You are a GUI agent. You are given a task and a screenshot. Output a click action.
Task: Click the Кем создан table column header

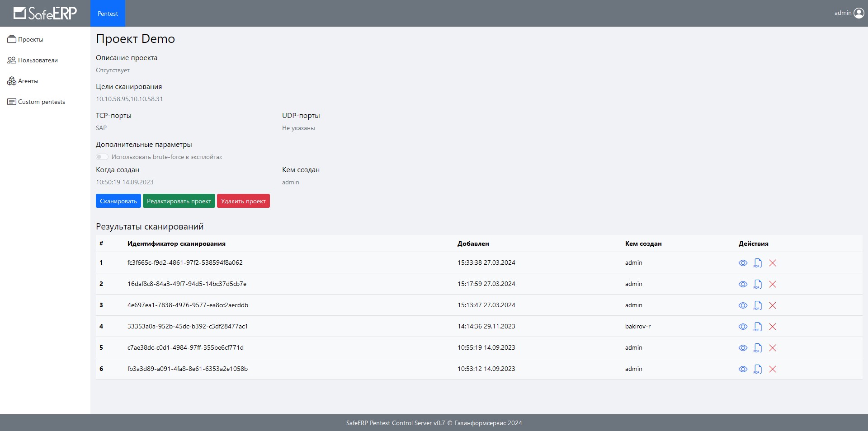643,244
